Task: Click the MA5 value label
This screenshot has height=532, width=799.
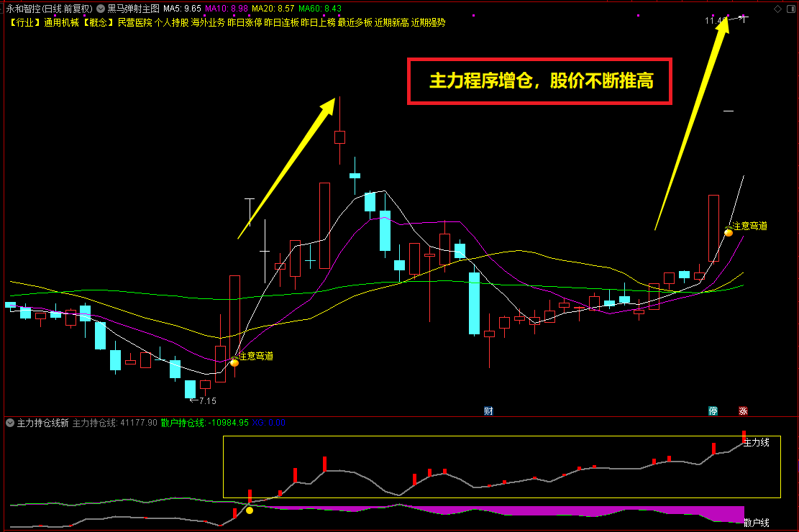Action: (x=182, y=9)
